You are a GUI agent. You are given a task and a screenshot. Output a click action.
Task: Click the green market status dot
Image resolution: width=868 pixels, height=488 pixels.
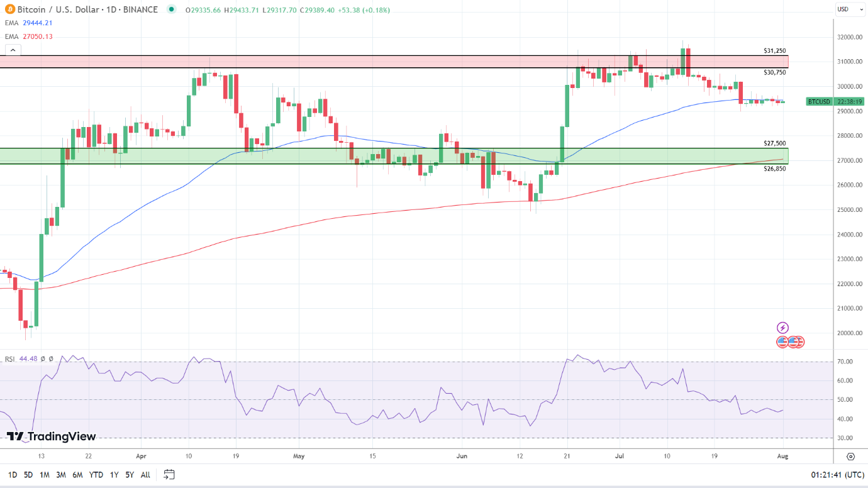tap(172, 9)
